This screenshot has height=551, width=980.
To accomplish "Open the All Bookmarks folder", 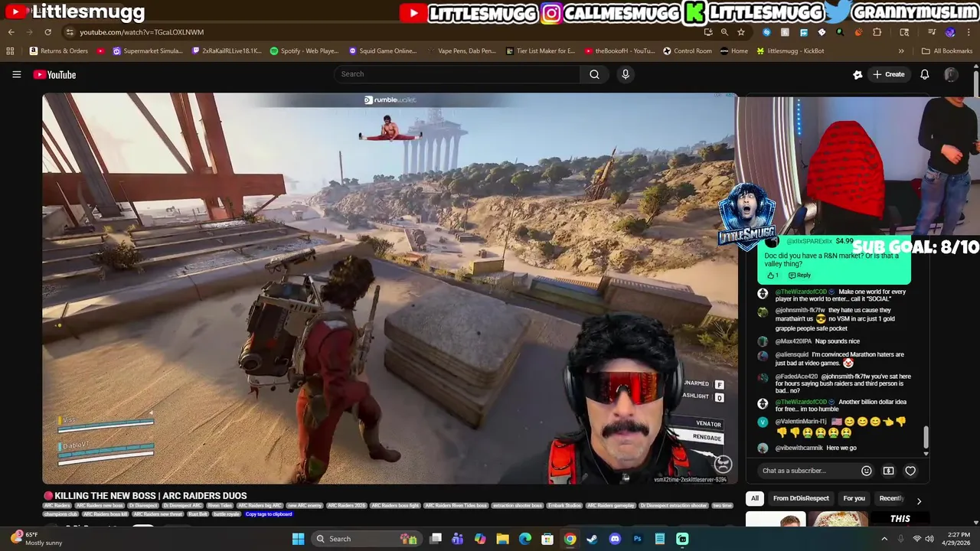I will [947, 51].
